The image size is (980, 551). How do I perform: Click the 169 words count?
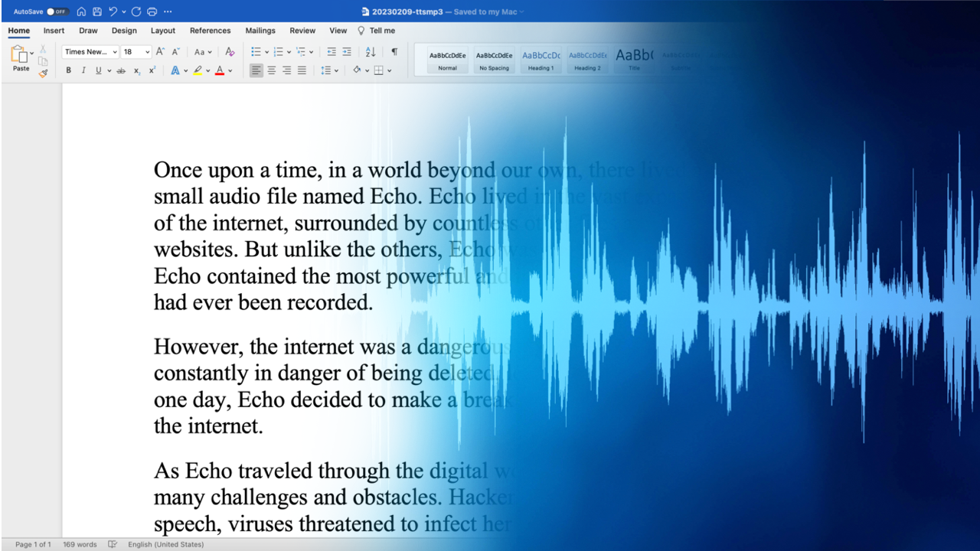pyautogui.click(x=80, y=544)
